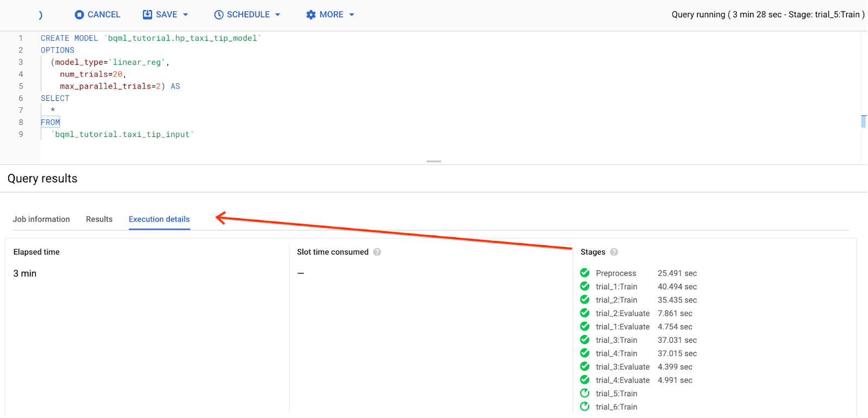The height and width of the screenshot is (418, 868).
Task: Click the Query running status text
Action: click(x=768, y=15)
